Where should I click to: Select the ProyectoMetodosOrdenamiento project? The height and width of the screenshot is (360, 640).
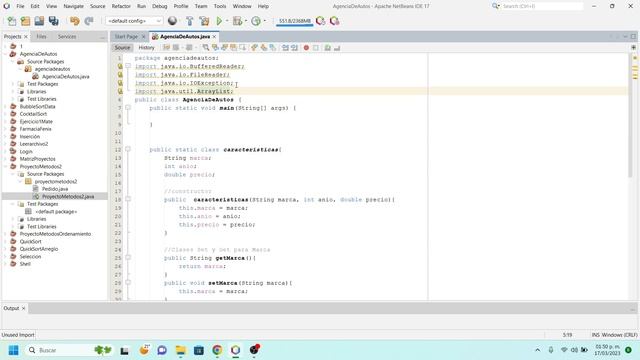pyautogui.click(x=55, y=234)
